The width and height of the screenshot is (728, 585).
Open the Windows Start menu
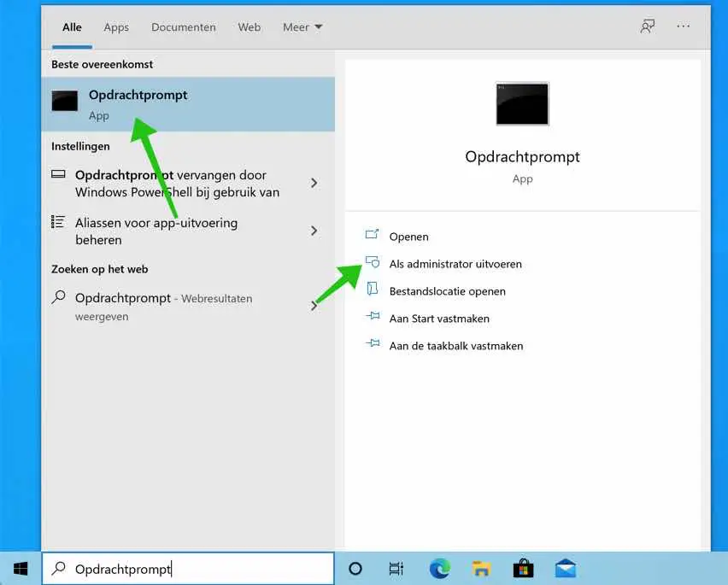[21, 569]
